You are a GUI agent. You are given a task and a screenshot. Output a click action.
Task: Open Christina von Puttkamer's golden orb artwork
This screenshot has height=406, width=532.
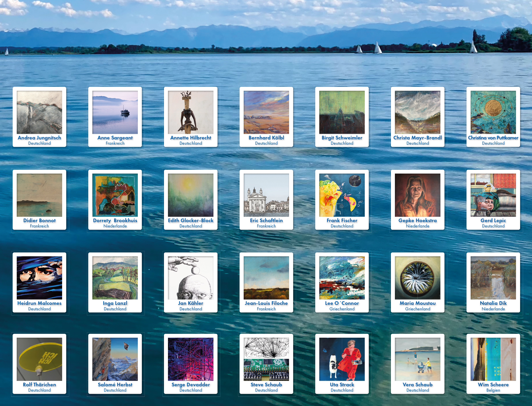coord(493,112)
